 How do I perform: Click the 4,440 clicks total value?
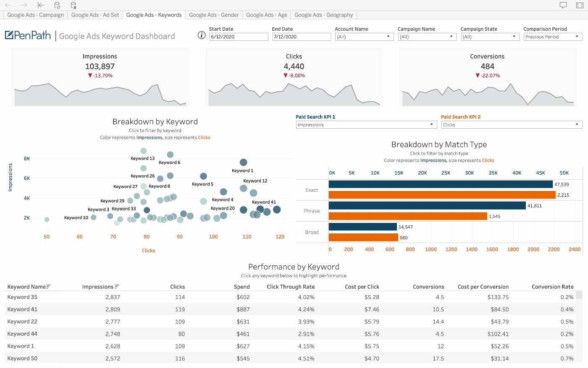(294, 66)
